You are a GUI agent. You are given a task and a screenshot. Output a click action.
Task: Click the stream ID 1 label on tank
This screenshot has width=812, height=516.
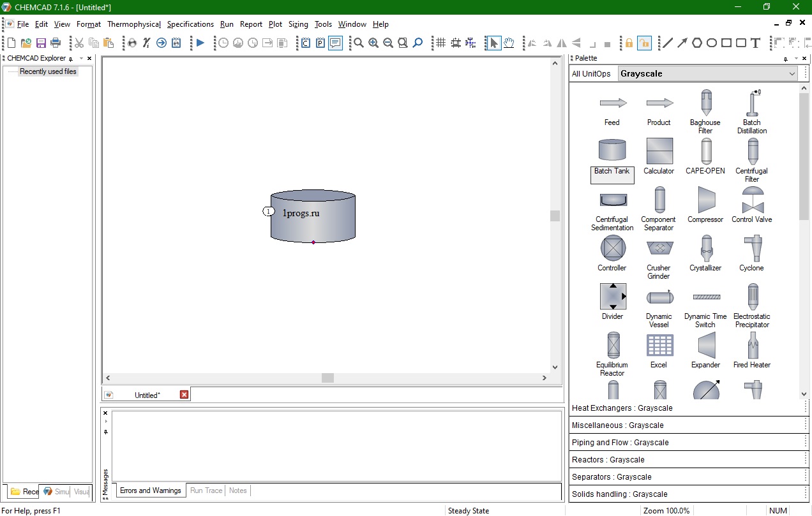pos(269,212)
